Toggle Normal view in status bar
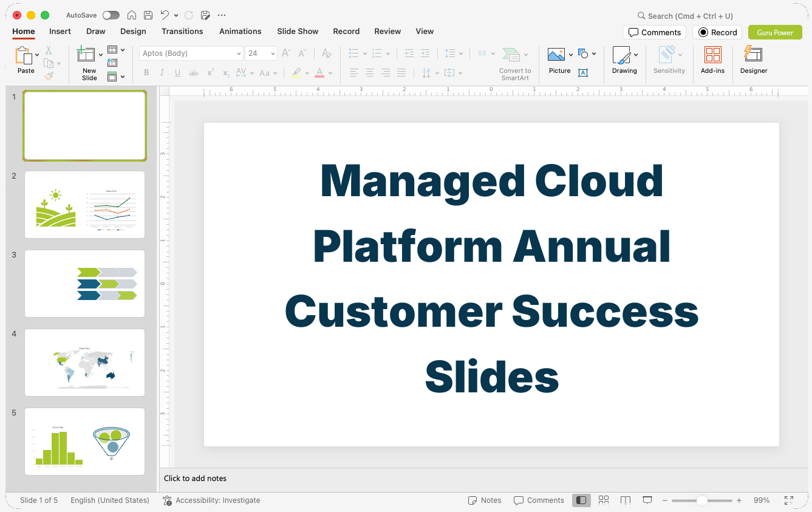The height and width of the screenshot is (512, 812). [x=581, y=500]
